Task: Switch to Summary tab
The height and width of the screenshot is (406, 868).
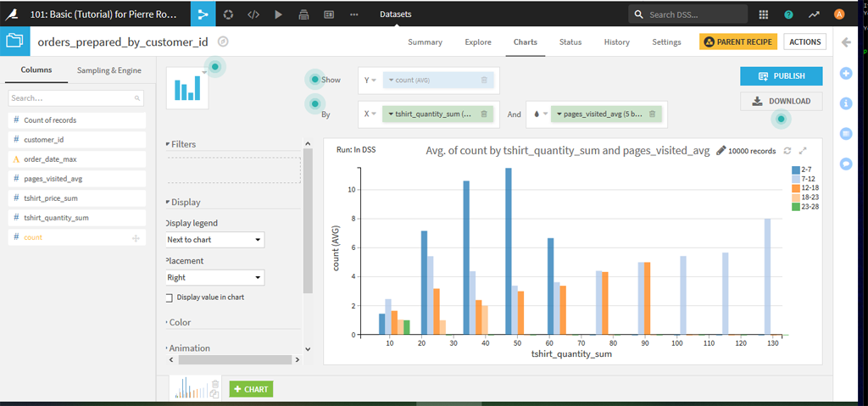Action: click(x=426, y=42)
